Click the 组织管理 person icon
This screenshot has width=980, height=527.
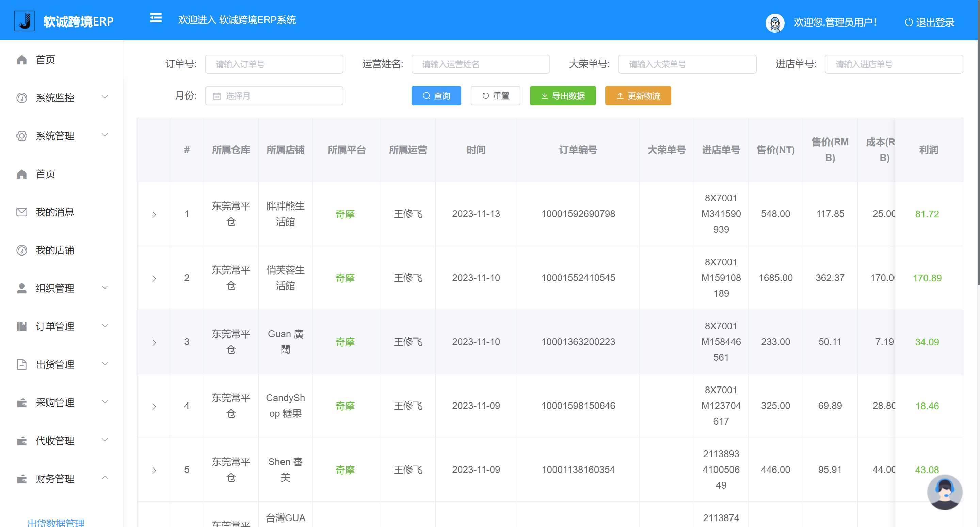(x=22, y=288)
